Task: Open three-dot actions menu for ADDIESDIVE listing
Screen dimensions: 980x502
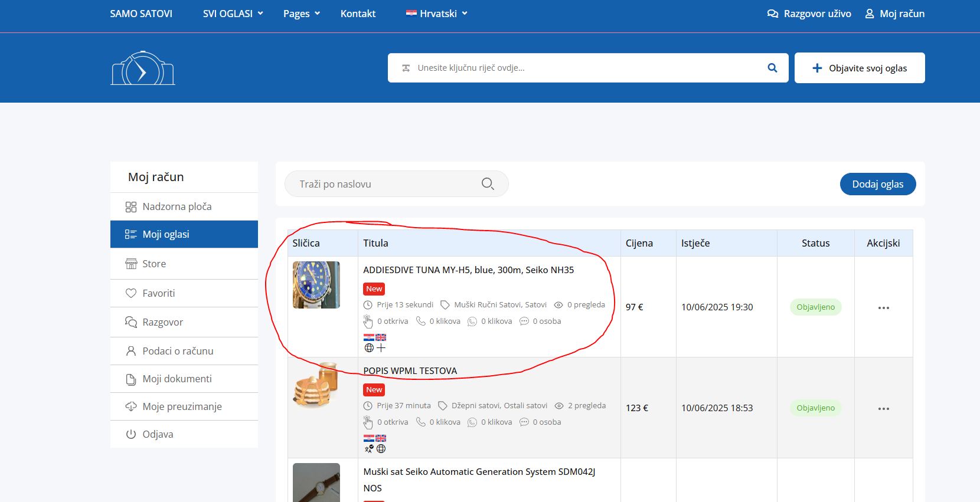Action: pos(883,308)
